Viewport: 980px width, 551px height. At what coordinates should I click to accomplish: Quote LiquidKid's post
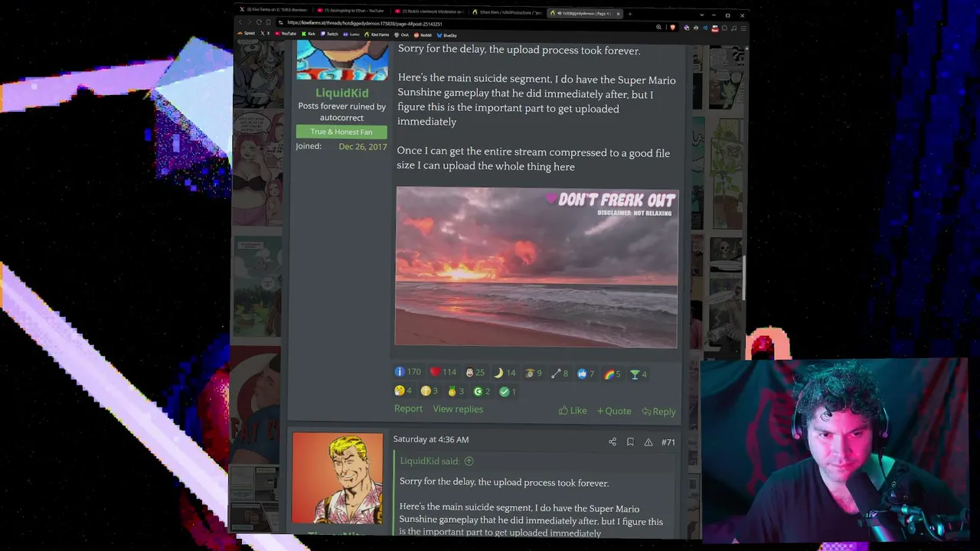614,411
